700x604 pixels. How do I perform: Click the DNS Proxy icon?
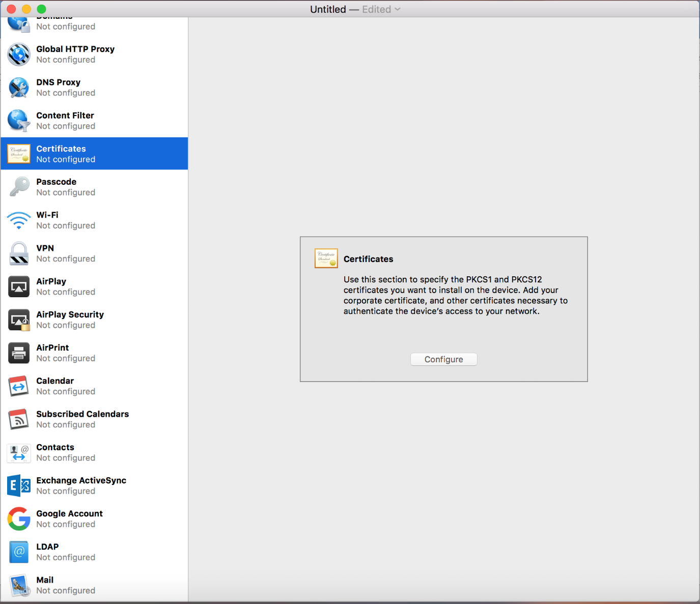[18, 88]
